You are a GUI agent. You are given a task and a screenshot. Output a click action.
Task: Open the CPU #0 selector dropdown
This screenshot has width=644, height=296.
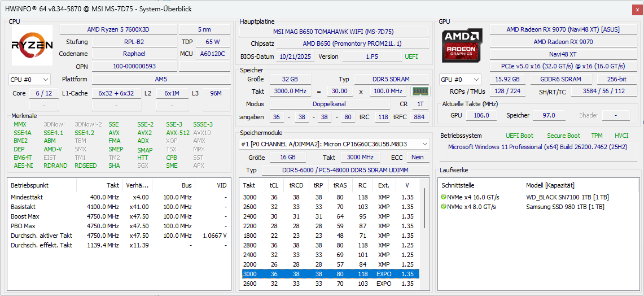29,79
